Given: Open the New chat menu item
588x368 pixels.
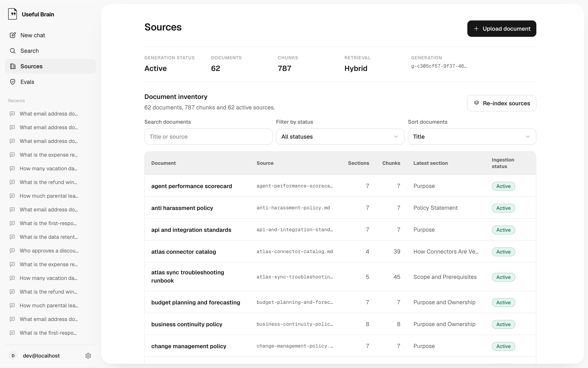Looking at the screenshot, I should 51,35.
